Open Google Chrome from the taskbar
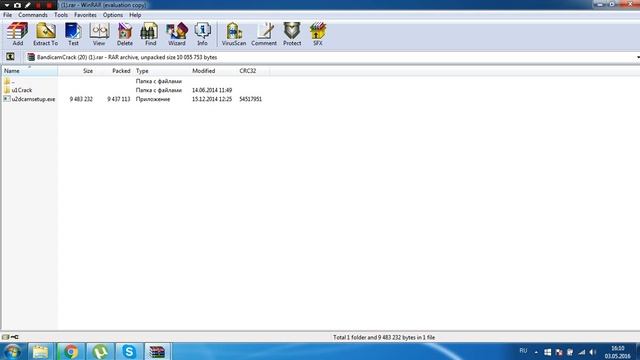 [x=71, y=351]
